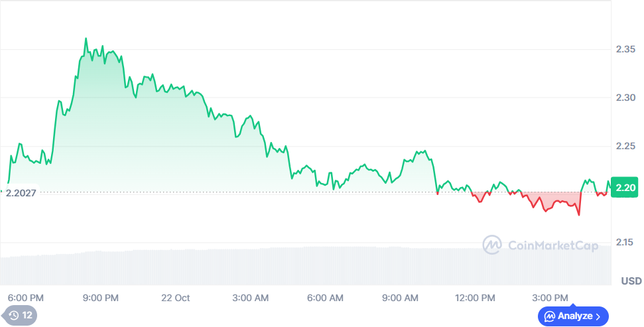
Task: Click the 2.2027 opening price label
Action: pos(21,192)
